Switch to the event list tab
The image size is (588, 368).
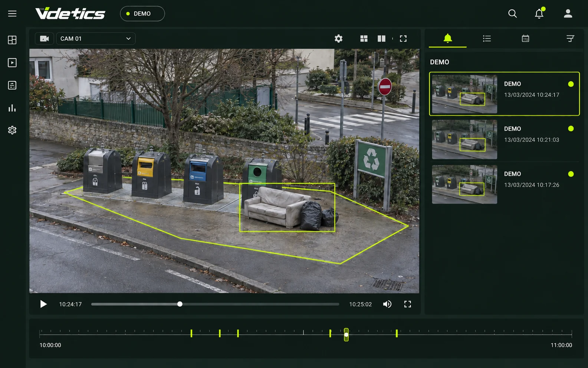tap(487, 39)
